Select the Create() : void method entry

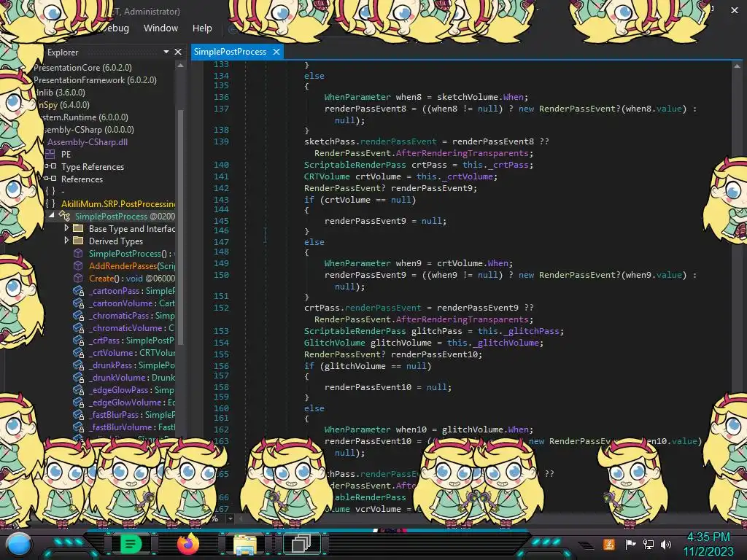click(131, 278)
